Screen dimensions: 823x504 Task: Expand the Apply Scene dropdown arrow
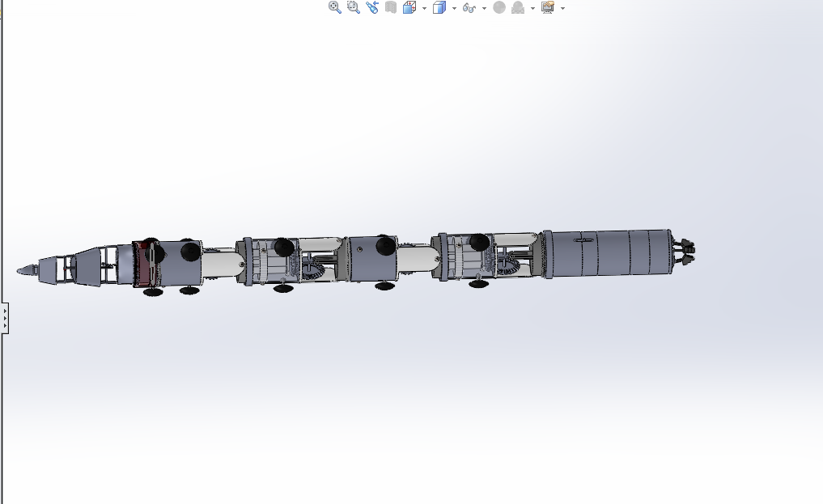[x=532, y=8]
